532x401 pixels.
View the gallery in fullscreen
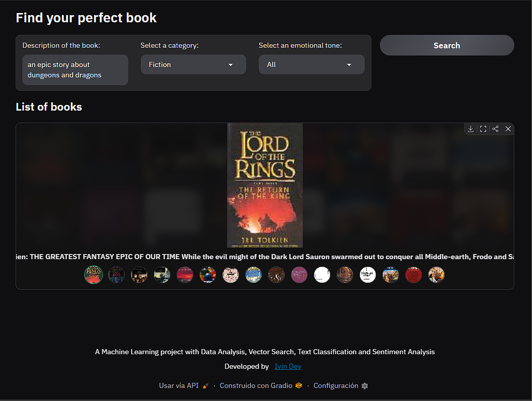tap(483, 129)
